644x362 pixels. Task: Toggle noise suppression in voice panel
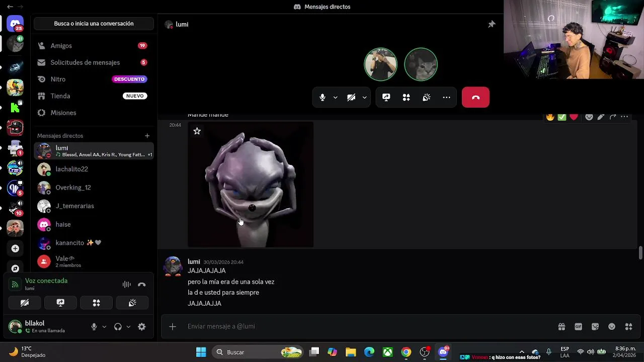127,285
